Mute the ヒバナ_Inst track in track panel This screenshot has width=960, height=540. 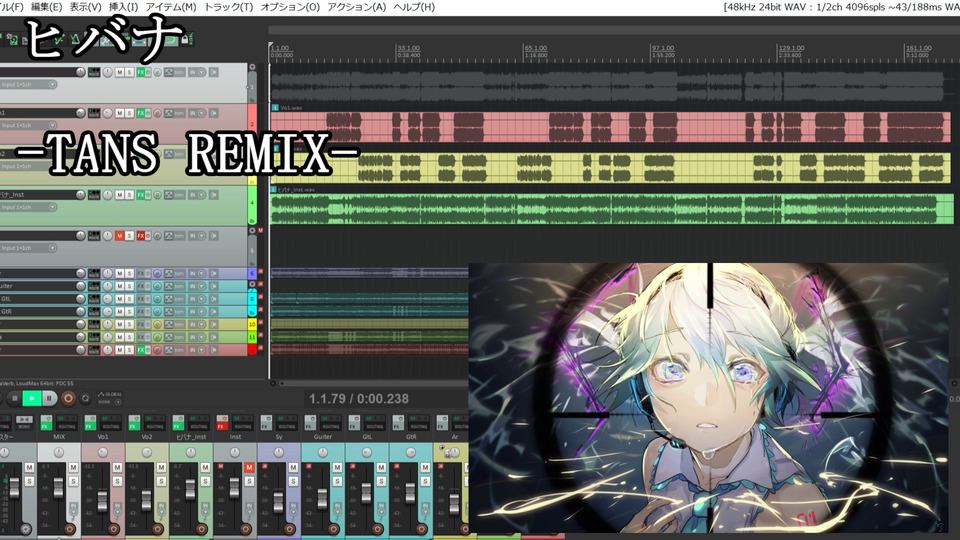(x=120, y=195)
